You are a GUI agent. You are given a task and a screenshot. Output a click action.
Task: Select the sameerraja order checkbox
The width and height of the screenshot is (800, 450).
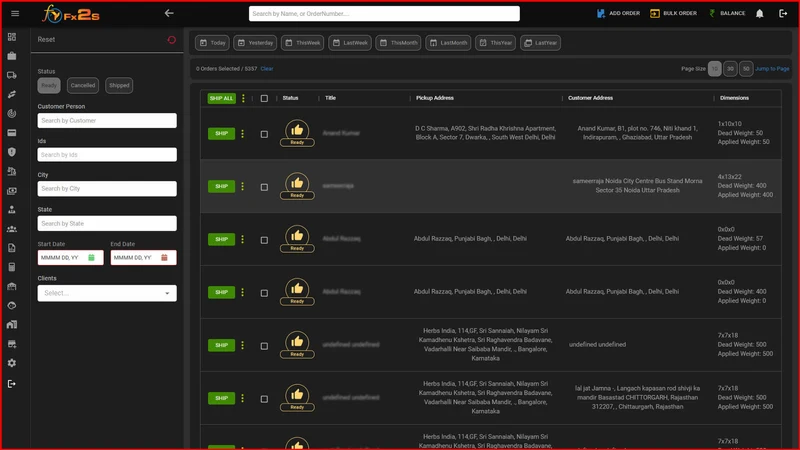click(264, 187)
